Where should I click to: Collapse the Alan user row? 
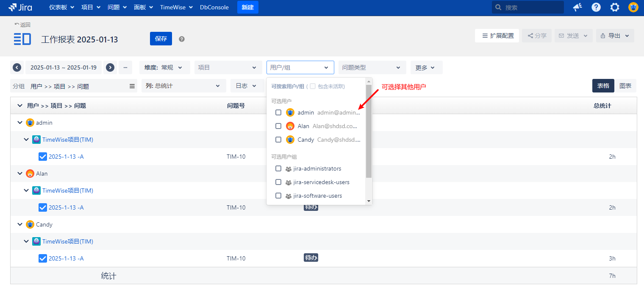point(19,174)
